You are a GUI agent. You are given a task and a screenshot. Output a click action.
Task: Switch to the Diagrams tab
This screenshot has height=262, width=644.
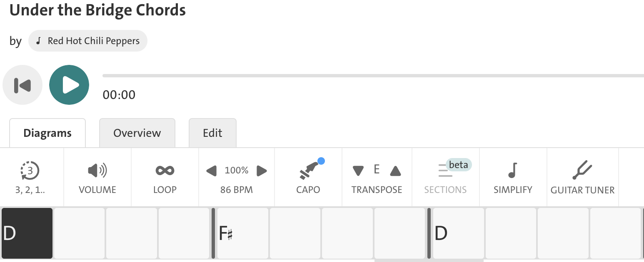(x=47, y=133)
